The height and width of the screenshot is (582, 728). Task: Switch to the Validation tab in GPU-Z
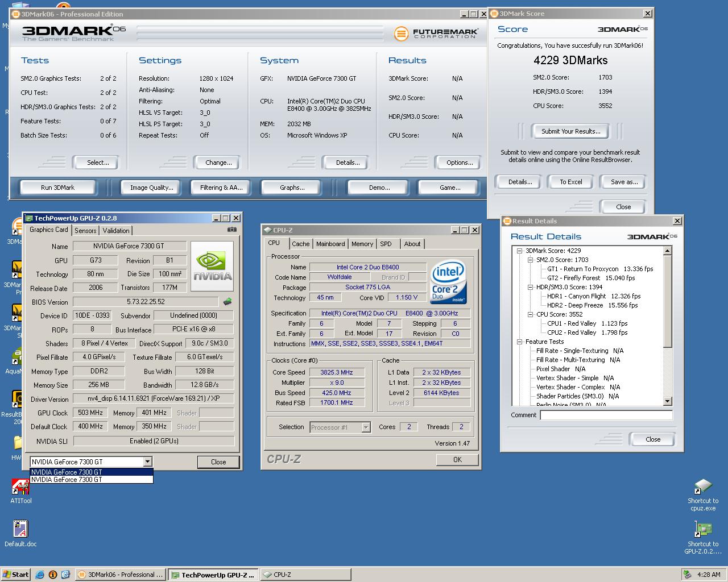coord(116,231)
